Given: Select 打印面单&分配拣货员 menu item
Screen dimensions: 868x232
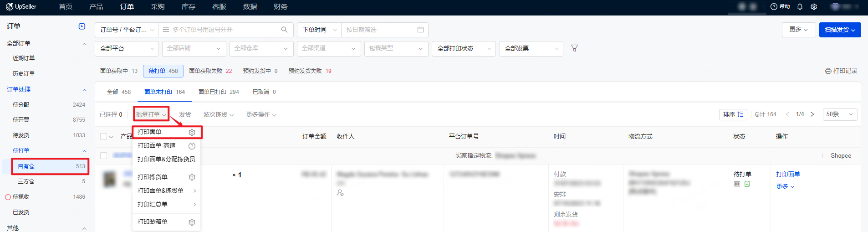Looking at the screenshot, I should [x=166, y=159].
